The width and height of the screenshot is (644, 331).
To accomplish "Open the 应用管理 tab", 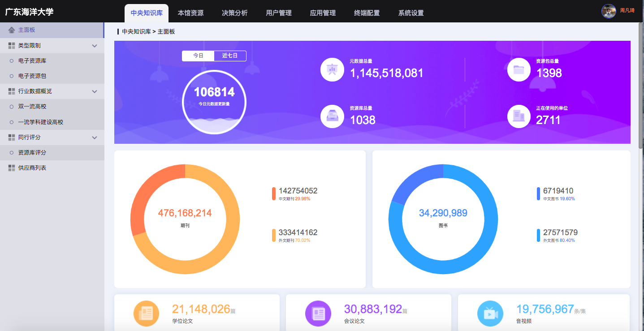I will point(323,13).
